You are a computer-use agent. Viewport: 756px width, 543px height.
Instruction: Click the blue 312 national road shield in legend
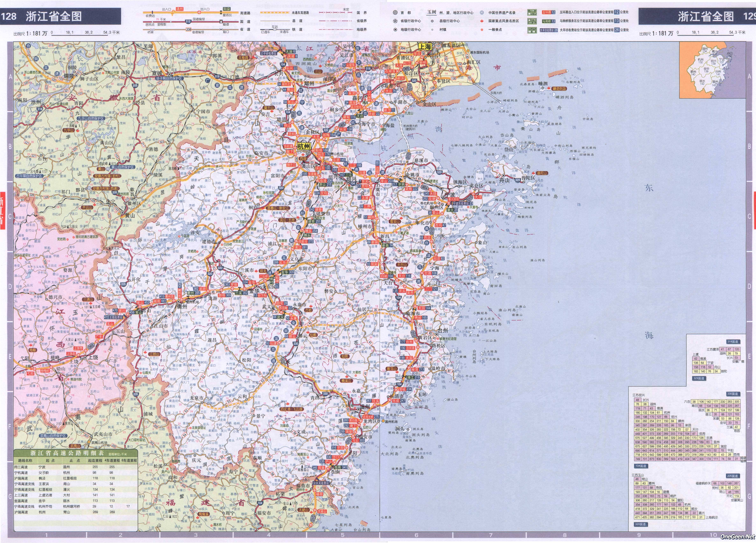(188, 21)
